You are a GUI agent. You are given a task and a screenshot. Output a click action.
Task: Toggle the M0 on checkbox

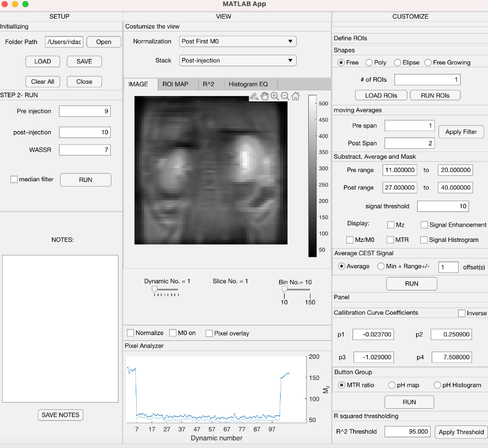point(173,333)
